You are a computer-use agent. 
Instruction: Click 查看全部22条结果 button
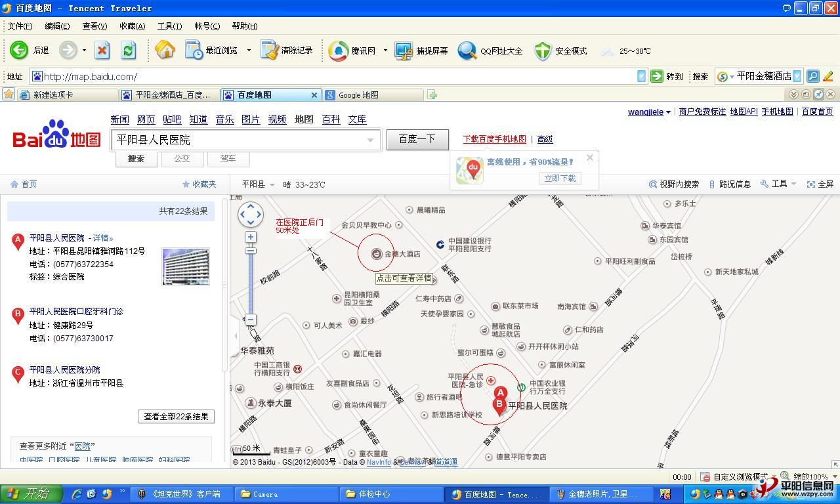[176, 417]
